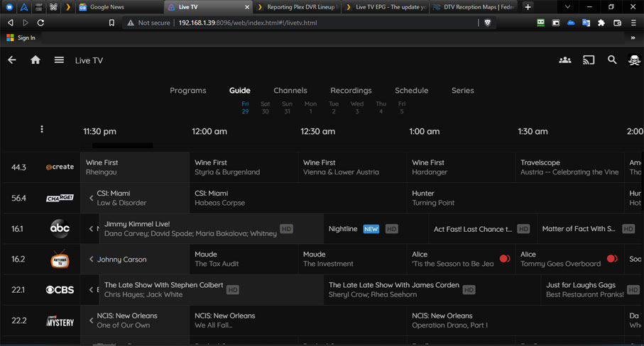Open Nightline NEW program cell
Image resolution: width=644 pixels, height=346 pixels.
point(376,229)
